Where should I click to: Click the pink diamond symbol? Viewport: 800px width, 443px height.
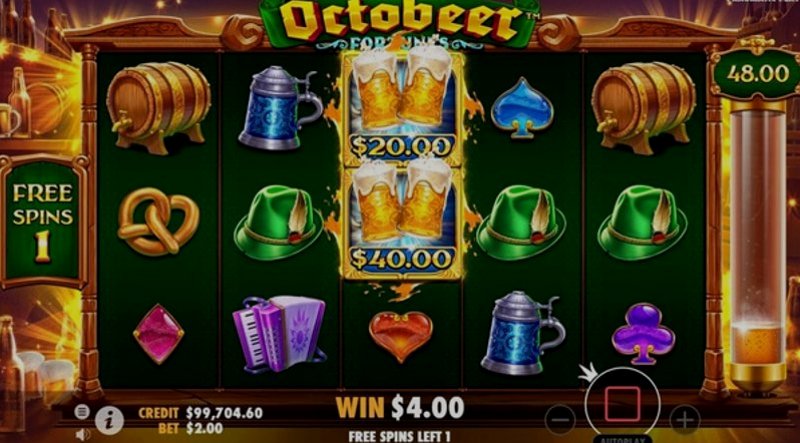coord(159,334)
